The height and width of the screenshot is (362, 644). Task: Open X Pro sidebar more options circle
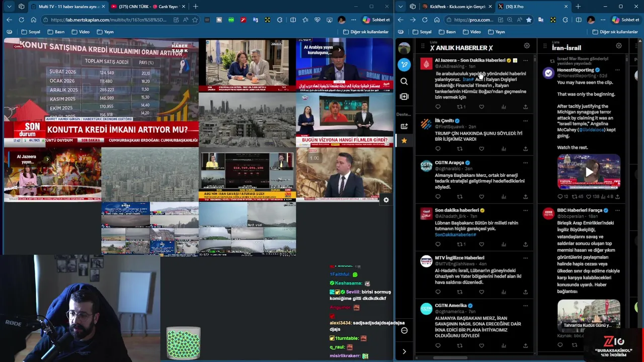pyautogui.click(x=404, y=330)
